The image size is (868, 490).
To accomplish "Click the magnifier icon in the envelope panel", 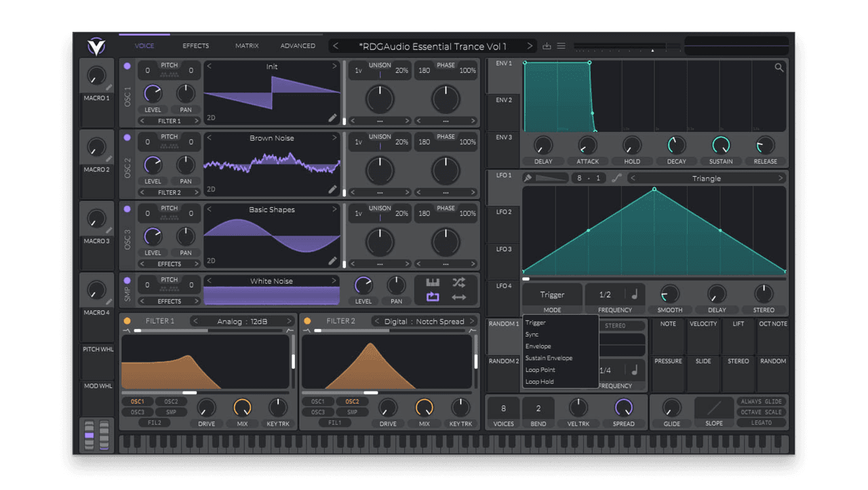I will [778, 67].
